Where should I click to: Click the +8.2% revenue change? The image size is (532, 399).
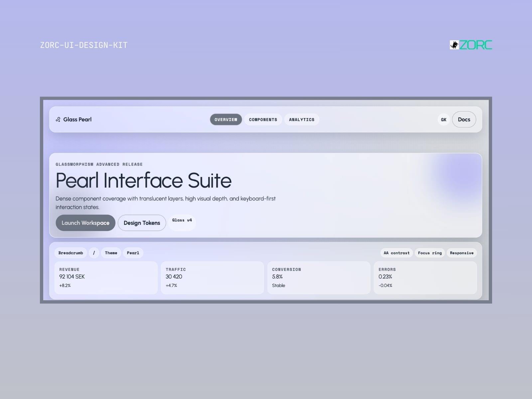click(x=65, y=286)
